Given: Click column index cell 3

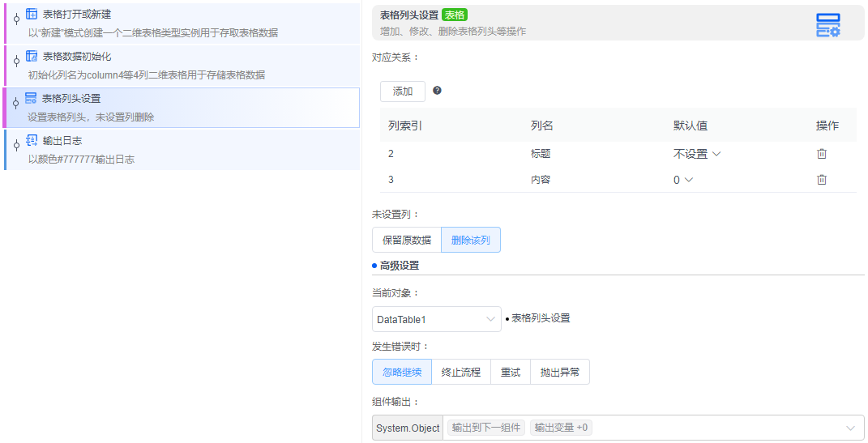Looking at the screenshot, I should tap(391, 179).
